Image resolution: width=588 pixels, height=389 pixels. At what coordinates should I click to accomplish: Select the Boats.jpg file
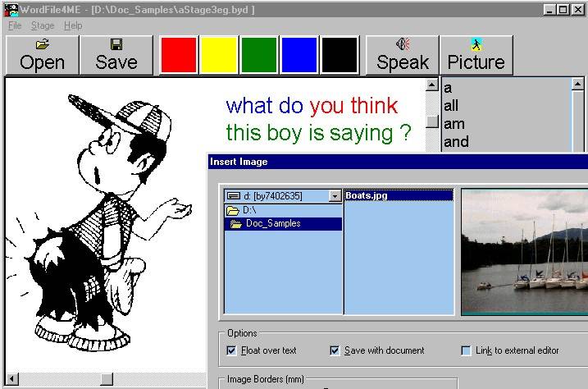399,195
